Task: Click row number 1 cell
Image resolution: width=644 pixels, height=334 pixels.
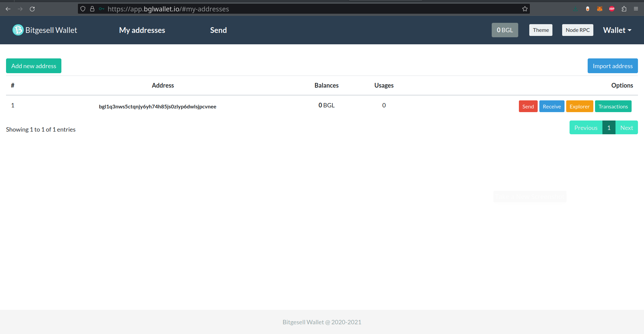Action: pyautogui.click(x=13, y=105)
